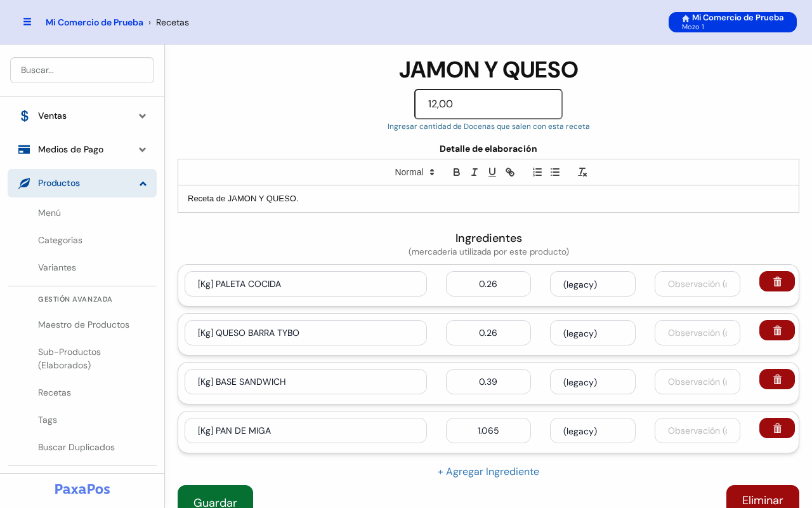Toggle the hamburger sidebar menu

[27, 22]
